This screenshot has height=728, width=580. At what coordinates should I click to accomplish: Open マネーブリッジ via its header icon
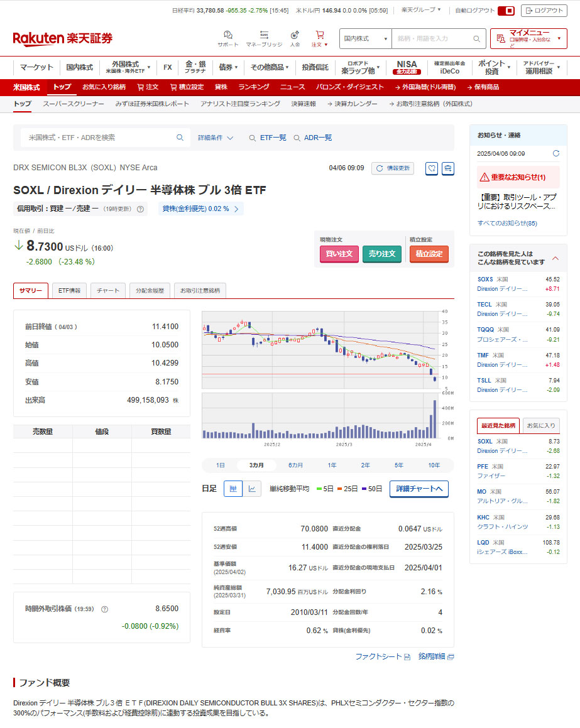pyautogui.click(x=264, y=35)
